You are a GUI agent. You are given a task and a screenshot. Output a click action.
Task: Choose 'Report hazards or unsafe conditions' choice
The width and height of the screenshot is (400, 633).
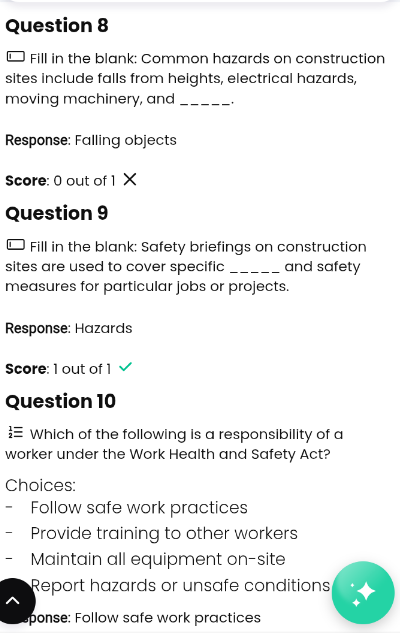(x=180, y=585)
